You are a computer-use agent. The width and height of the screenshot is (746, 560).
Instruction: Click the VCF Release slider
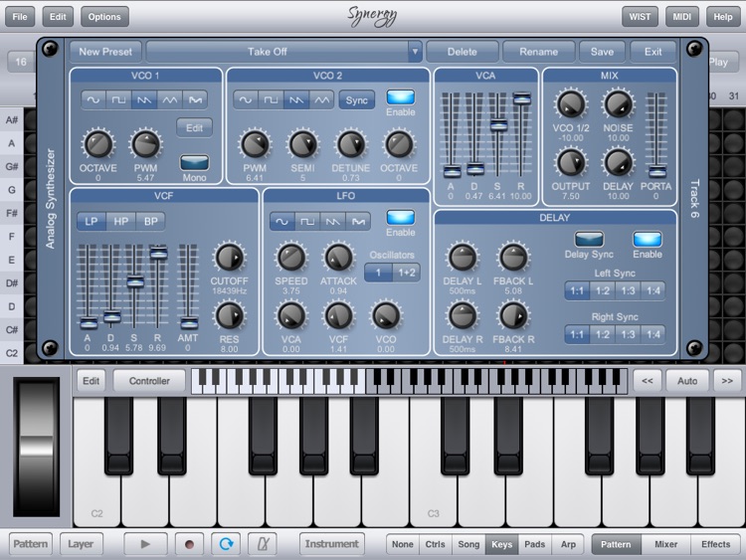tap(158, 253)
